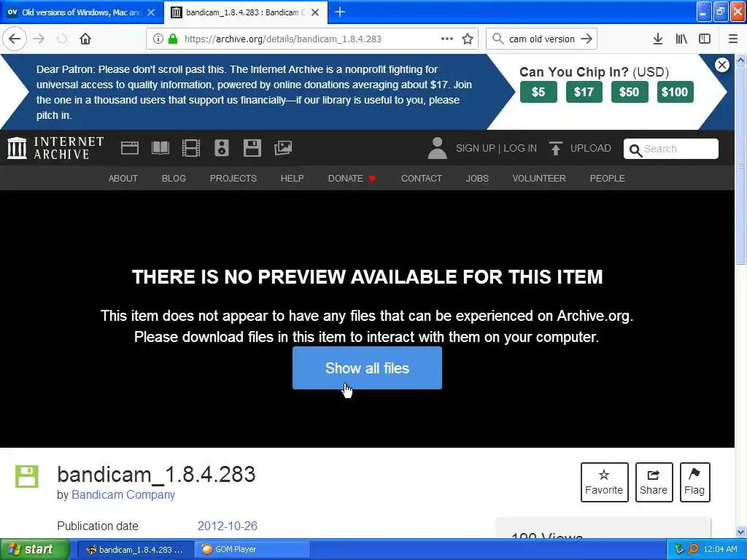
Task: Click the Reload page icon
Action: click(62, 39)
